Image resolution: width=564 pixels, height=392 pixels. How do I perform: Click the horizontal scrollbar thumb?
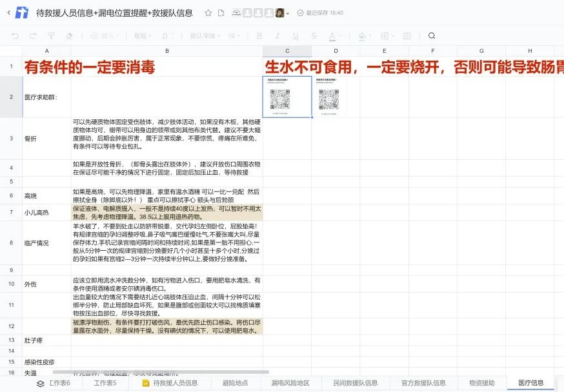(x=161, y=372)
